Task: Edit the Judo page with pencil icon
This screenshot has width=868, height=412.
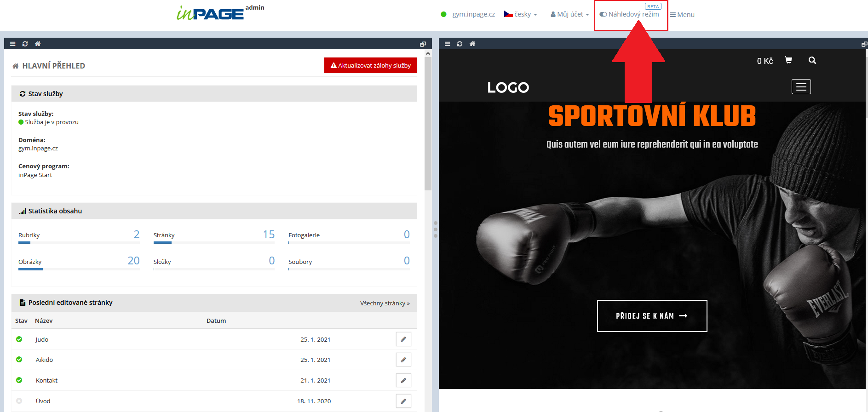Action: pyautogui.click(x=403, y=339)
